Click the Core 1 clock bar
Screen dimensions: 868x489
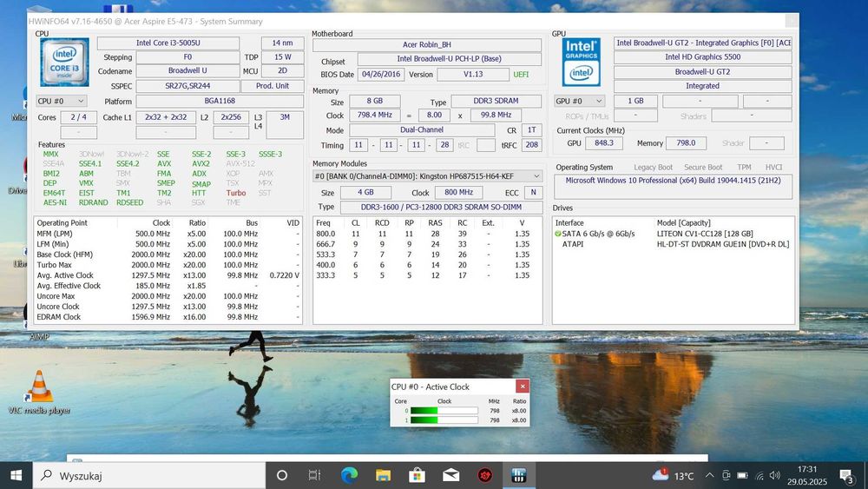pos(444,420)
